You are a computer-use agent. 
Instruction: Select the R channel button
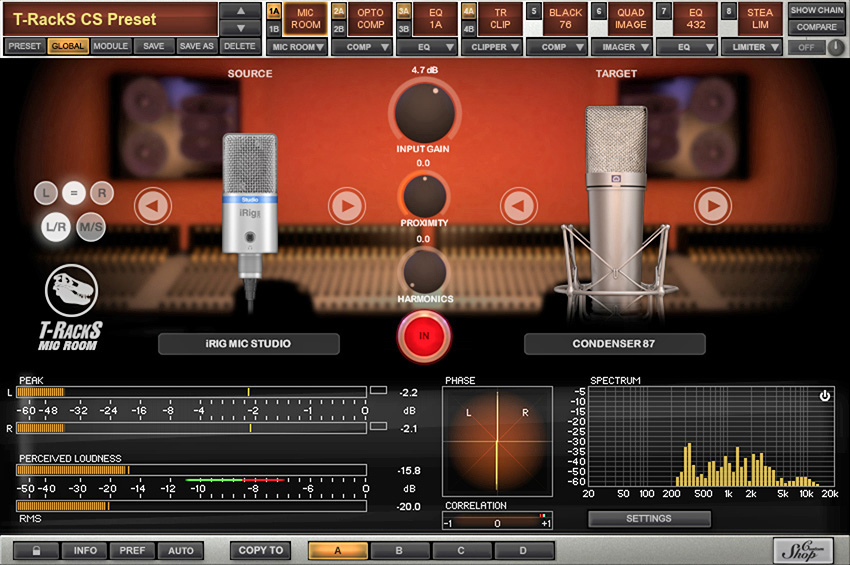(102, 193)
